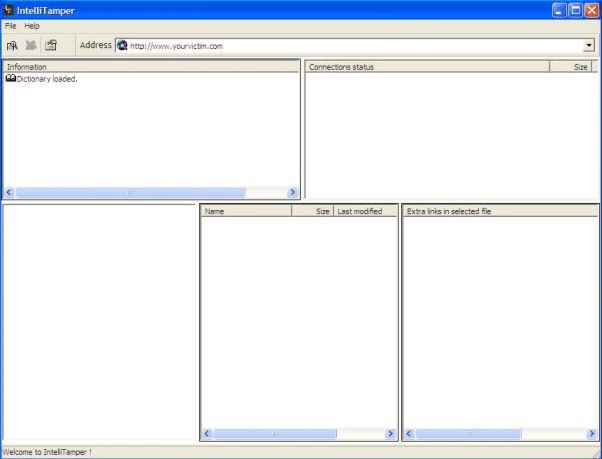This screenshot has width=602, height=459.
Task: Click the globe icon in the Address field
Action: coord(122,45)
